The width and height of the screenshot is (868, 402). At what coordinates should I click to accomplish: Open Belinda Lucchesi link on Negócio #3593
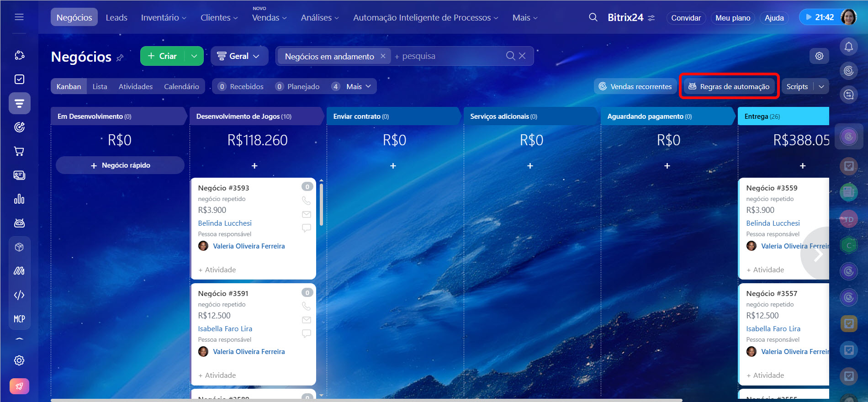(225, 223)
